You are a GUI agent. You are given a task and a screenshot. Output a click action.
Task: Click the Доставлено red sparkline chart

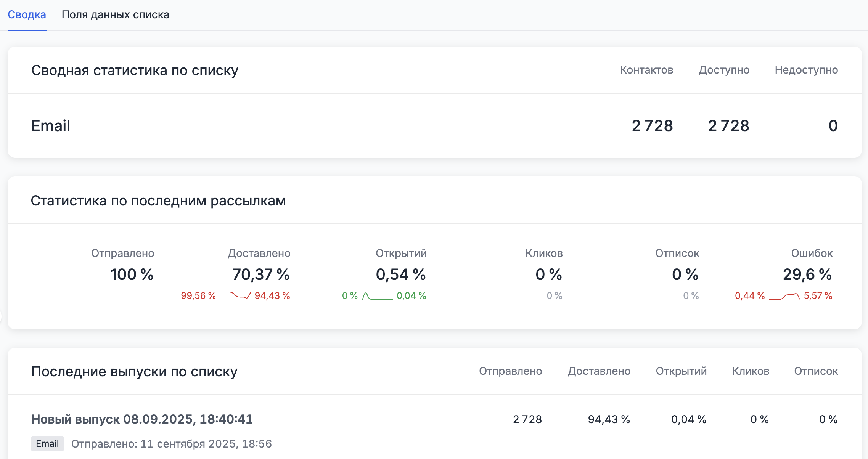[x=235, y=295]
